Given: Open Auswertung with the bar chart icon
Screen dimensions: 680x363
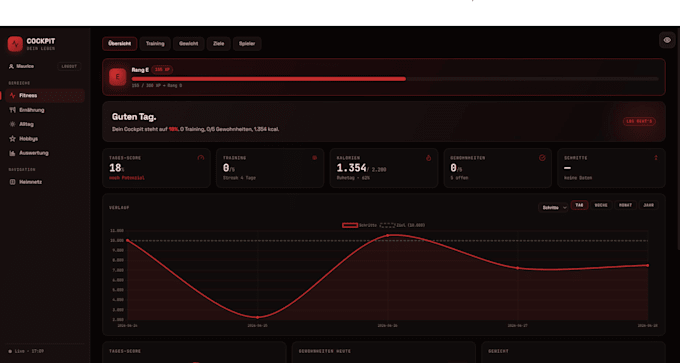Looking at the screenshot, I should (x=12, y=153).
